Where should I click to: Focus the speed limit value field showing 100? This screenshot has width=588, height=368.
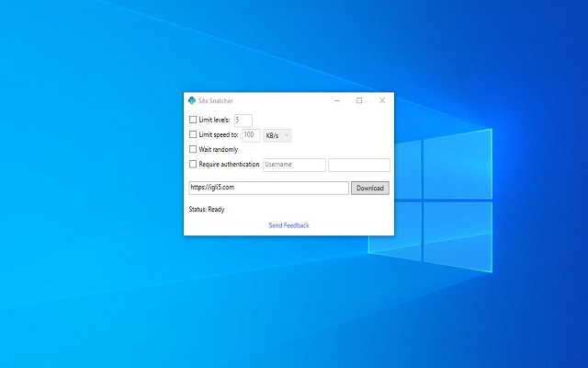click(x=250, y=135)
